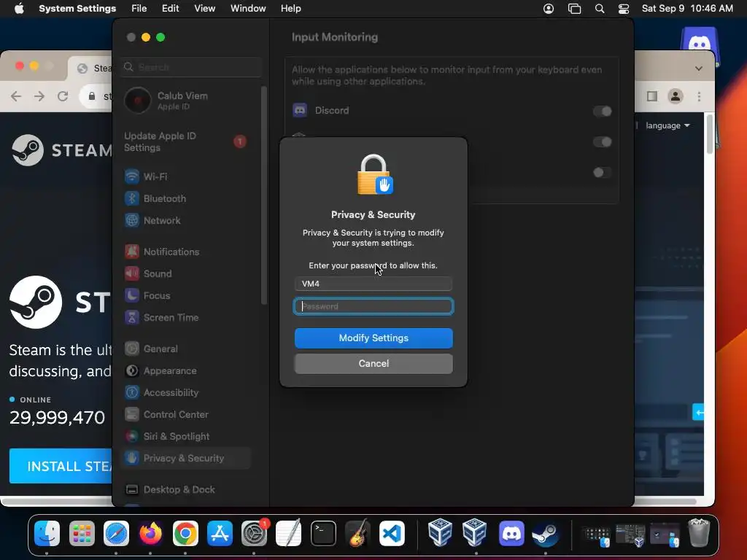
Task: Open Control Center in menu bar
Action: coord(624,9)
